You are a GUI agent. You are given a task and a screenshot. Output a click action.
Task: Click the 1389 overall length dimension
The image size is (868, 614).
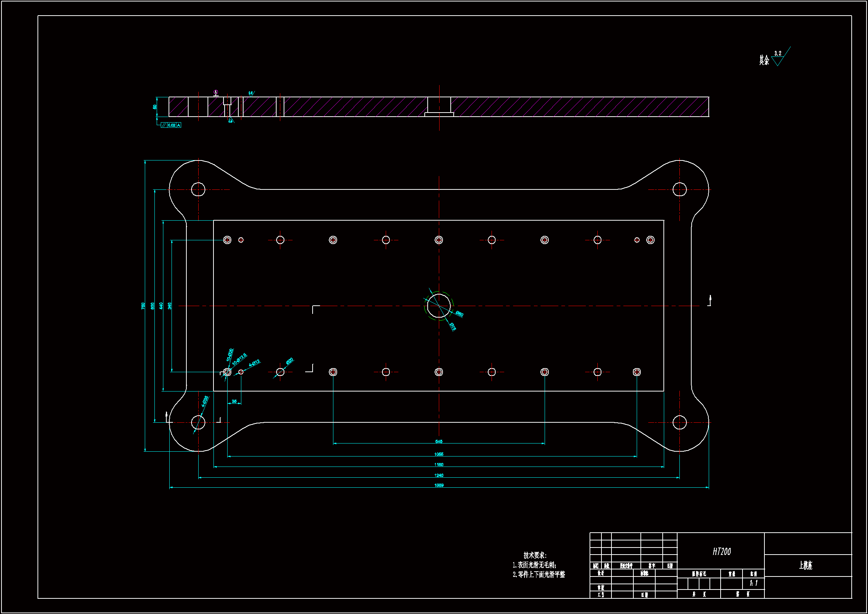[x=438, y=485]
